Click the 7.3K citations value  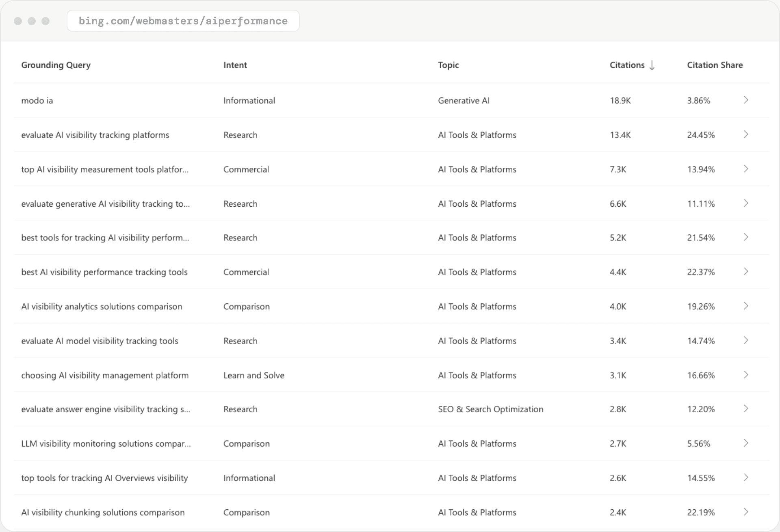coord(618,169)
